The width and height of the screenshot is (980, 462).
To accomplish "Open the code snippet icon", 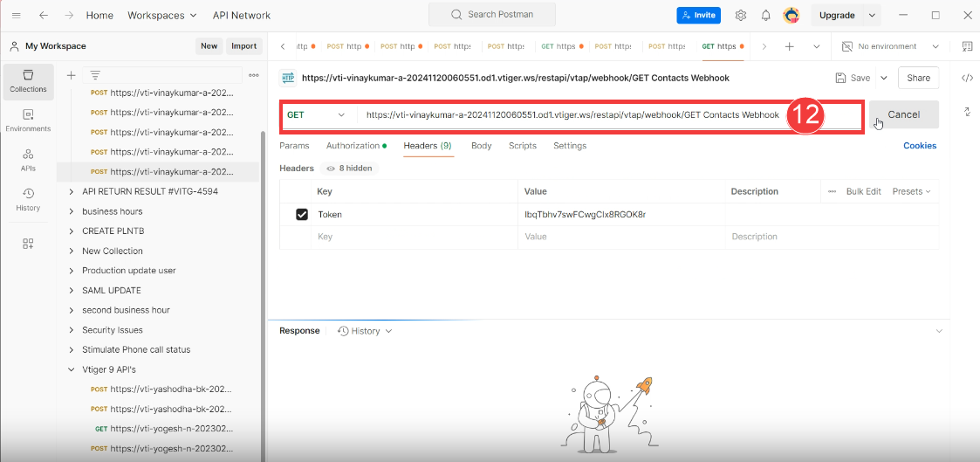I will (967, 78).
